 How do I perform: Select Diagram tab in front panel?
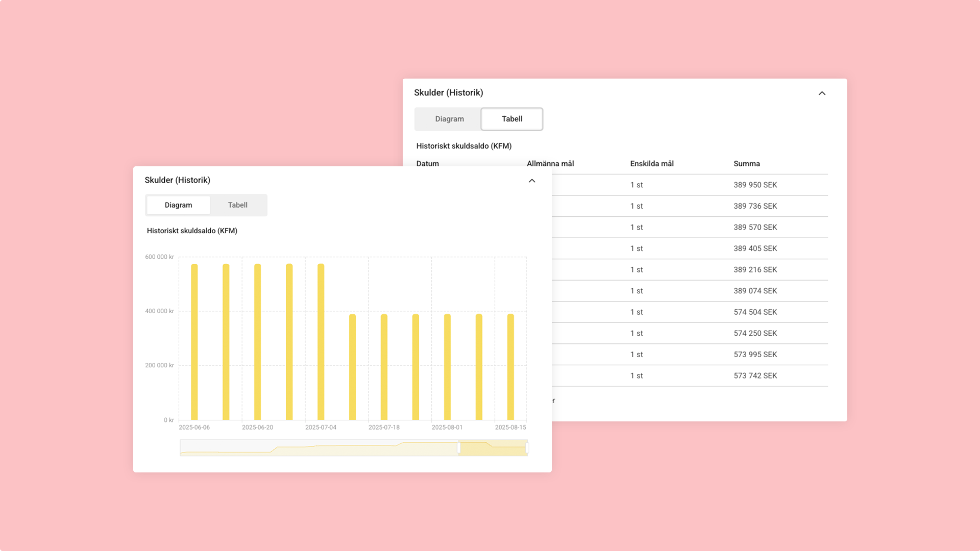(178, 205)
